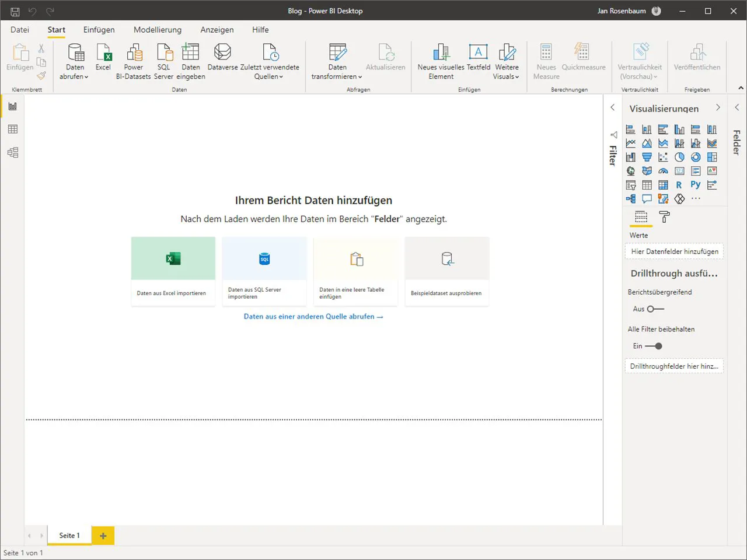The width and height of the screenshot is (747, 560).
Task: Insert a Textfeld from the ribbon
Action: [x=479, y=57]
